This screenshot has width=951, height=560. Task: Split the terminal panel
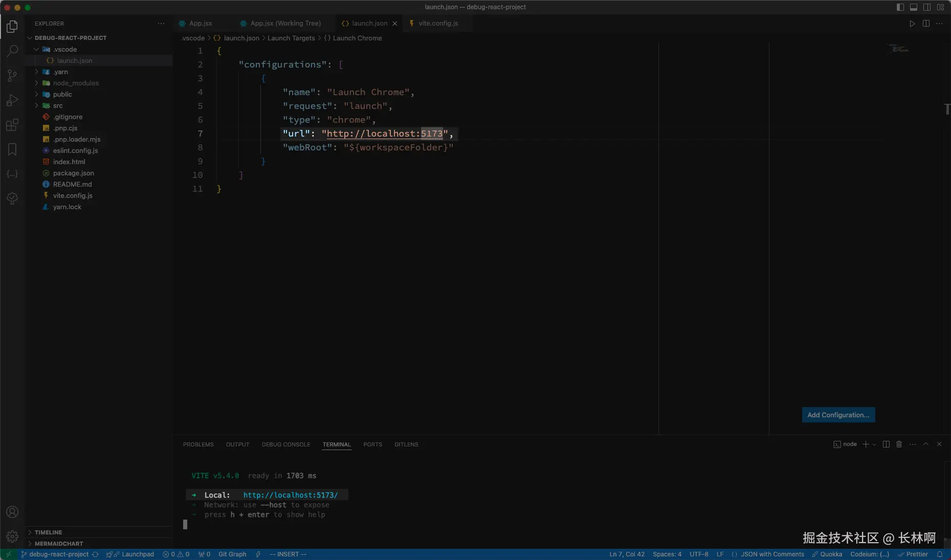(x=886, y=444)
